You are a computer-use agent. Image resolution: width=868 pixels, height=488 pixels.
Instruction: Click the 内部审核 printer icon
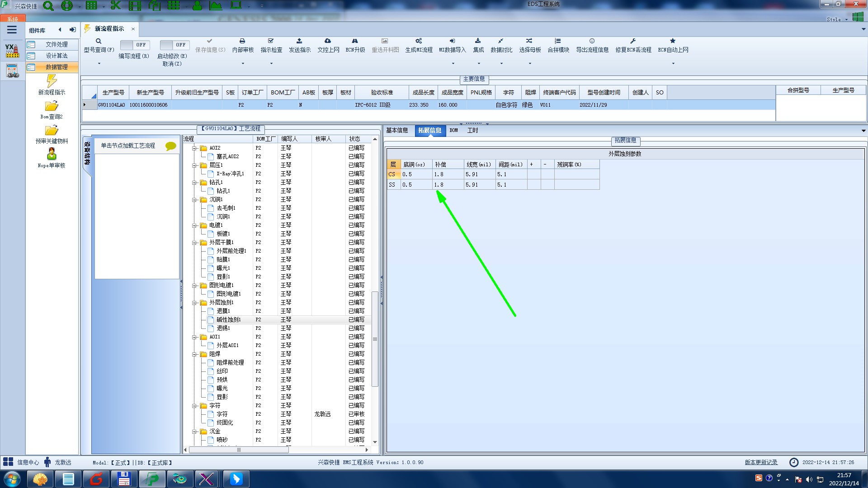pyautogui.click(x=242, y=41)
